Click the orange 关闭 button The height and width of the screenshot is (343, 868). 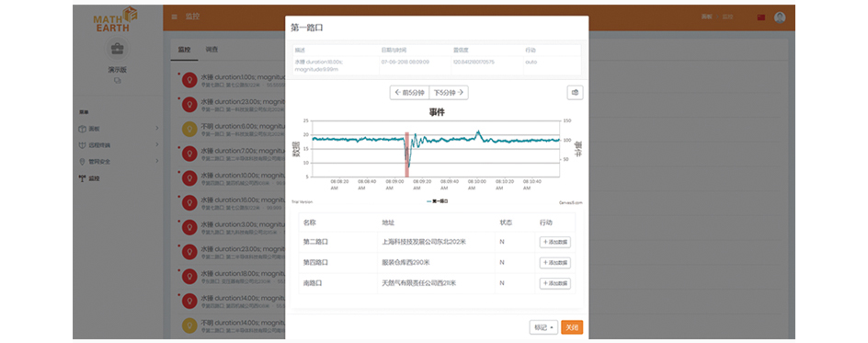click(x=572, y=327)
